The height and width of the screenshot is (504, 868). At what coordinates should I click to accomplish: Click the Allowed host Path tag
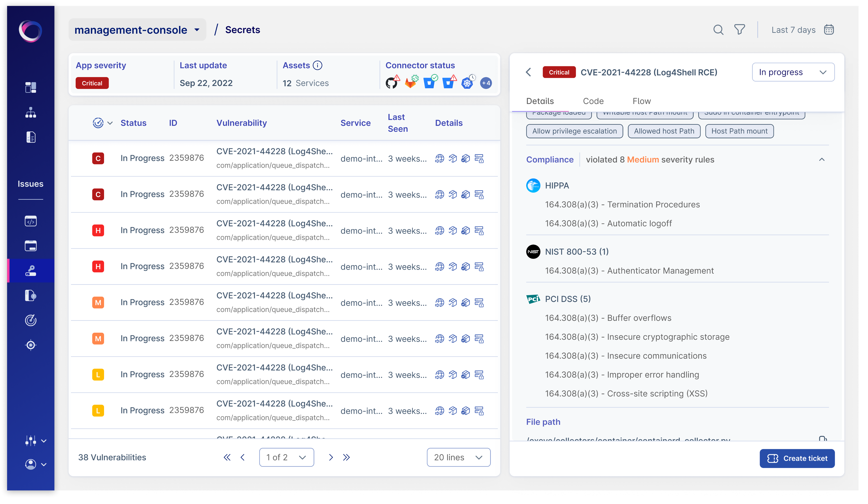click(664, 131)
